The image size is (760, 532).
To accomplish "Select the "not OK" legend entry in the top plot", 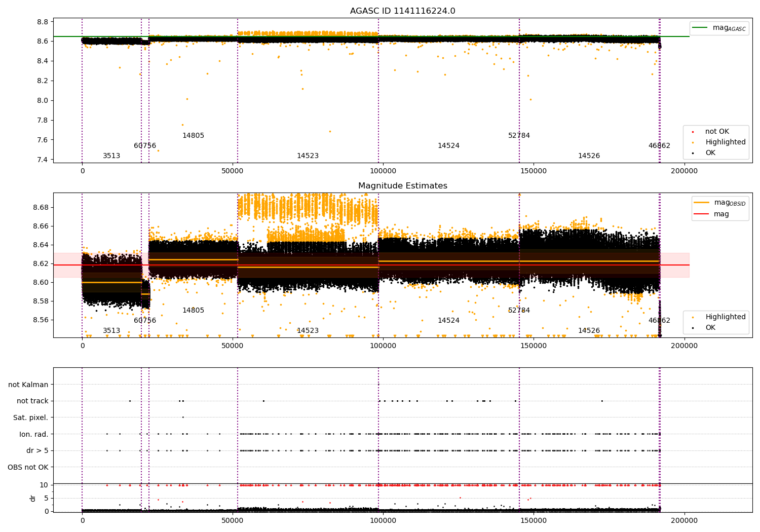I will pyautogui.click(x=717, y=132).
